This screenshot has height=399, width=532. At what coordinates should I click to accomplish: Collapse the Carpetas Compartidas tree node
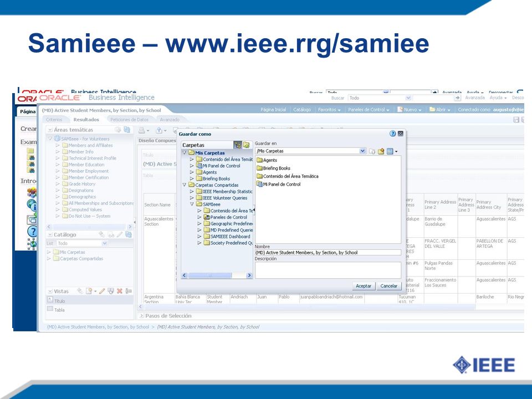tap(185, 185)
